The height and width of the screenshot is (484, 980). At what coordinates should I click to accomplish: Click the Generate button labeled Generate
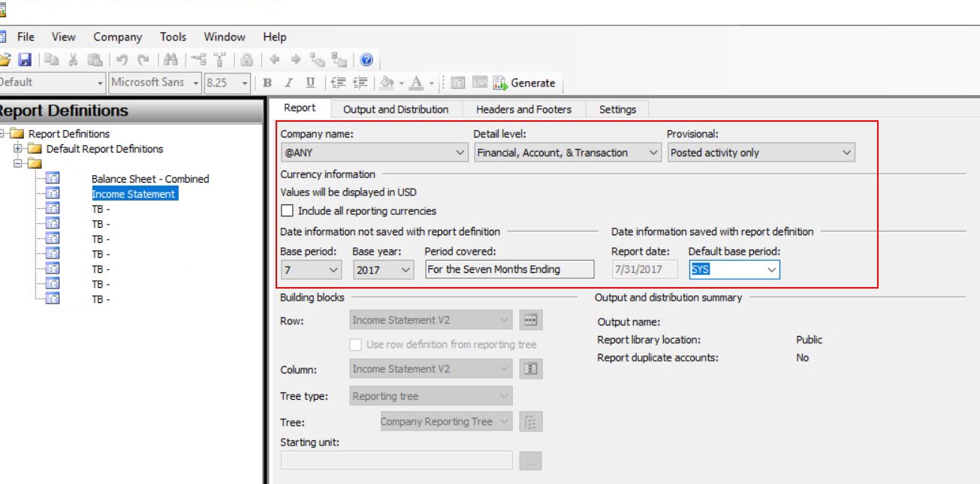coord(535,83)
